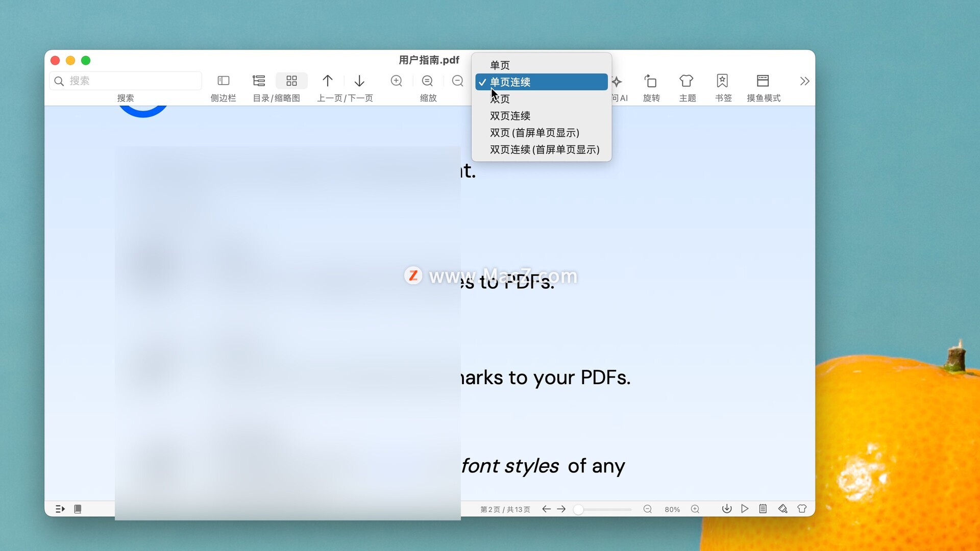Enable 摸鱼模式 mode

pyautogui.click(x=763, y=81)
